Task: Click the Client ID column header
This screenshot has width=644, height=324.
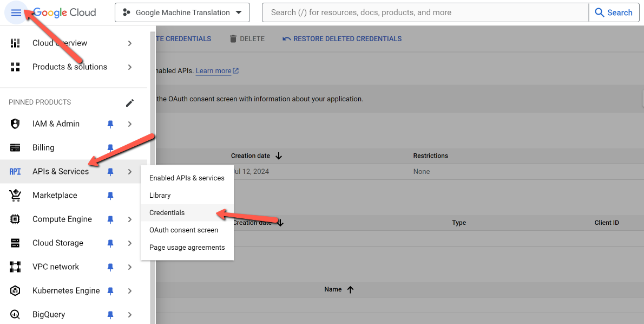Action: click(607, 223)
